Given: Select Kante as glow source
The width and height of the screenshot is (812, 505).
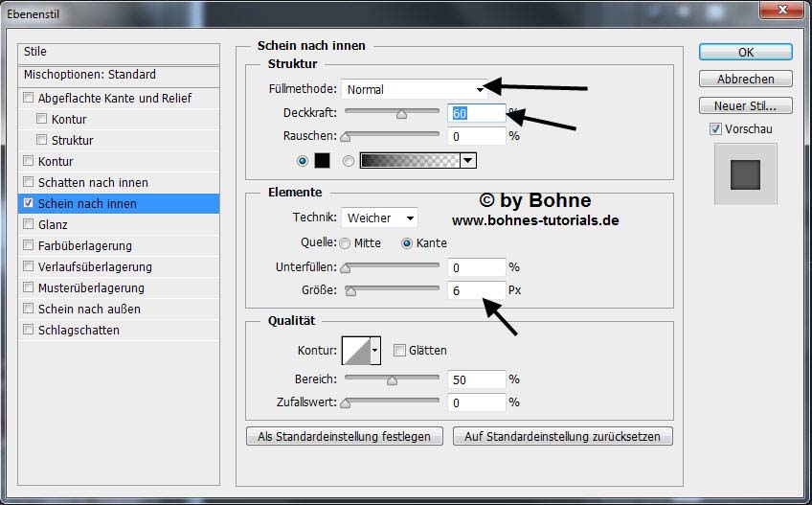Looking at the screenshot, I should pyautogui.click(x=407, y=243).
